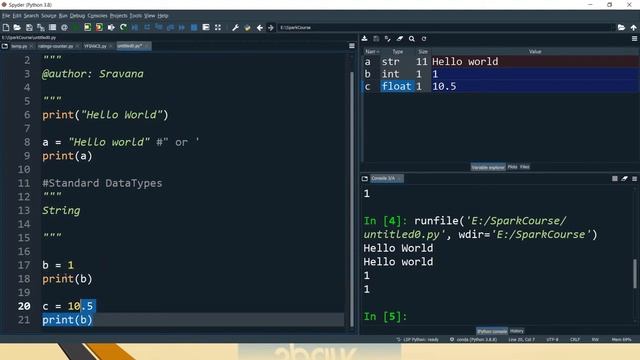The image size is (640, 360).
Task: Sort variables by Name column header
Action: 371,52
